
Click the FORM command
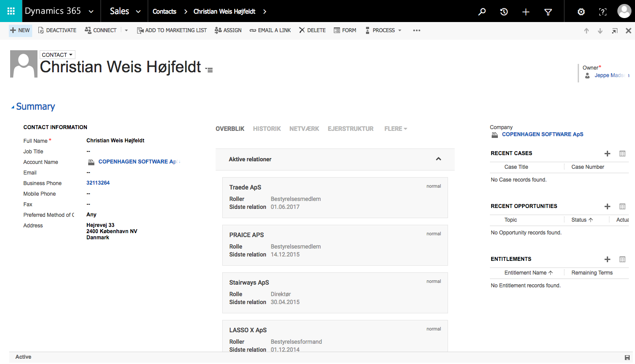pos(345,30)
